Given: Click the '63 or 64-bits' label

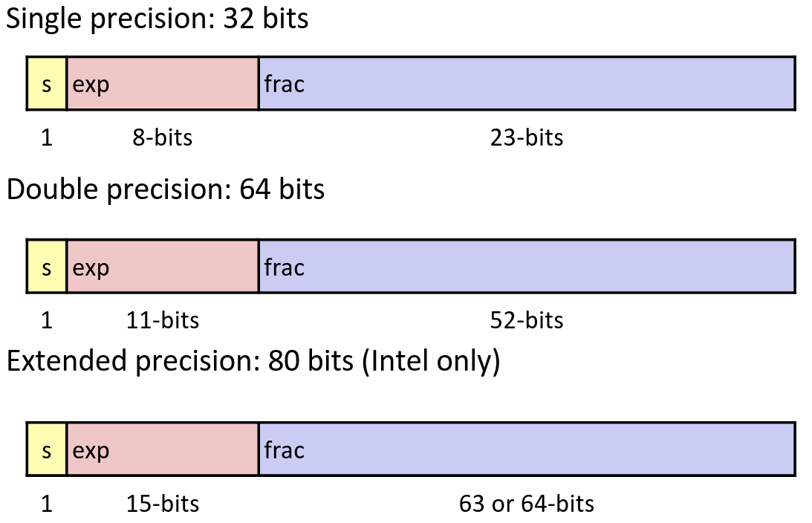Looking at the screenshot, I should click(527, 504).
